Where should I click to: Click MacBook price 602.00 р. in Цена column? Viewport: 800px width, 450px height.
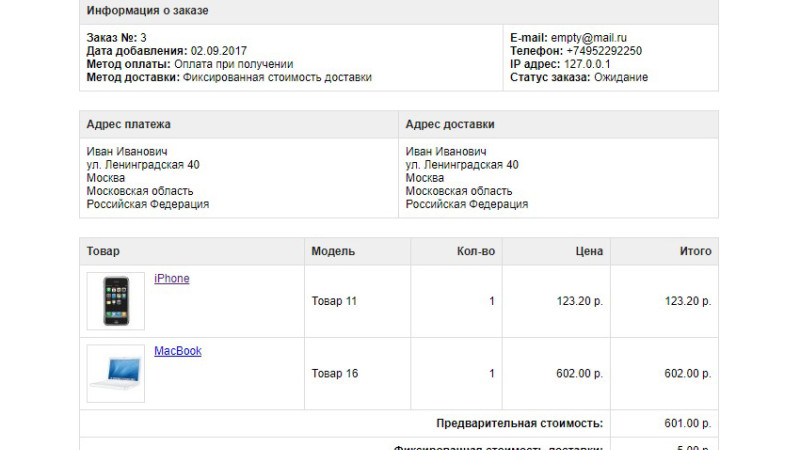[580, 373]
